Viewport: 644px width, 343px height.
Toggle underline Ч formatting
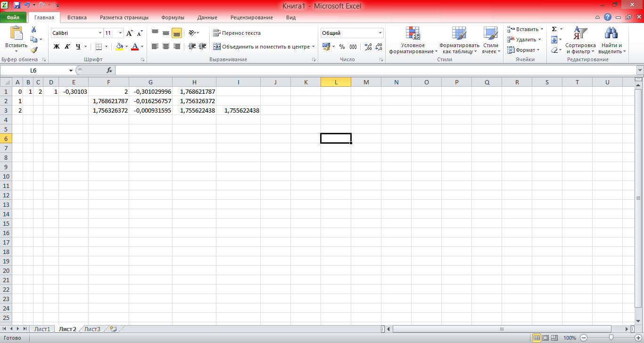79,47
